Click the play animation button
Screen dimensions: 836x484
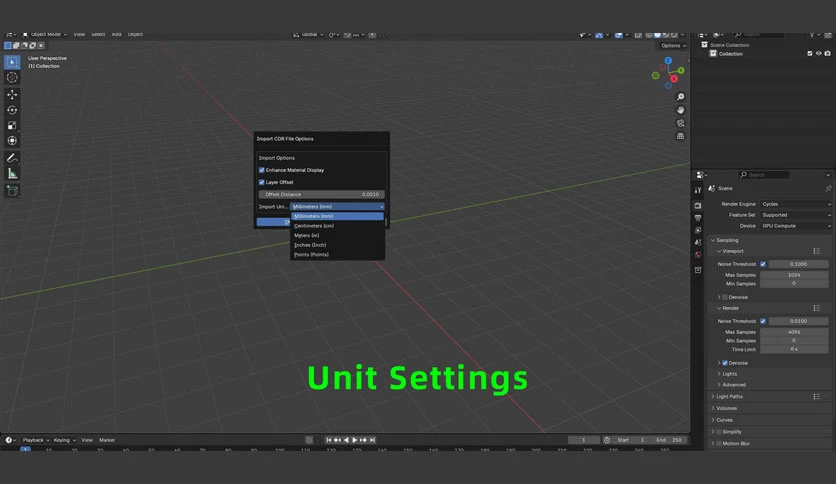(355, 440)
